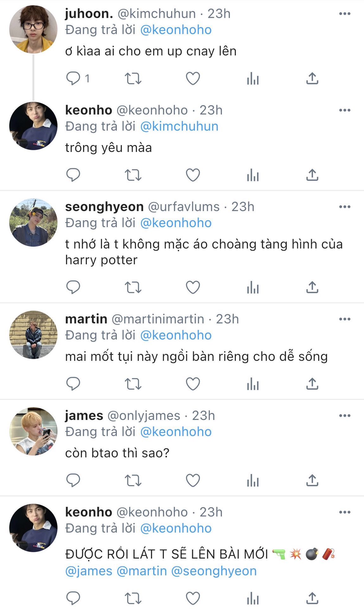Retweet juhoon's reply
The image size is (364, 609).
133,78
